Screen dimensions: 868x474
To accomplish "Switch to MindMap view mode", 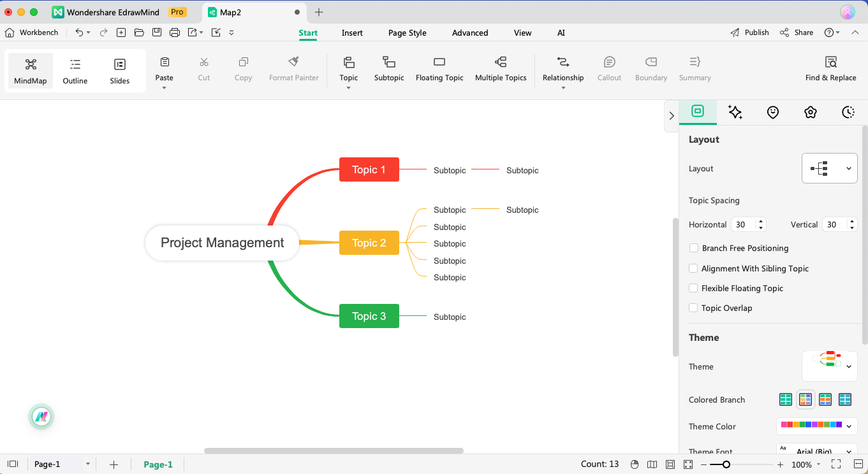I will (31, 71).
